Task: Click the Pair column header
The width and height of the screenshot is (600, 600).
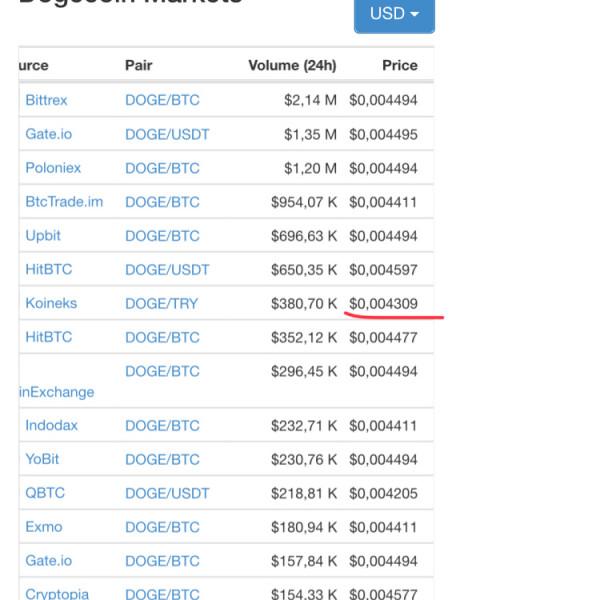Action: point(138,66)
